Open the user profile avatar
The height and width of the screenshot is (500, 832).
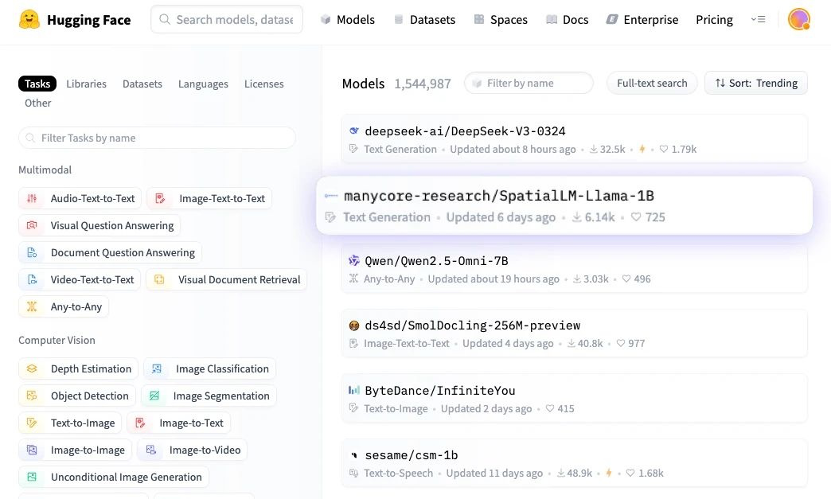(x=798, y=20)
